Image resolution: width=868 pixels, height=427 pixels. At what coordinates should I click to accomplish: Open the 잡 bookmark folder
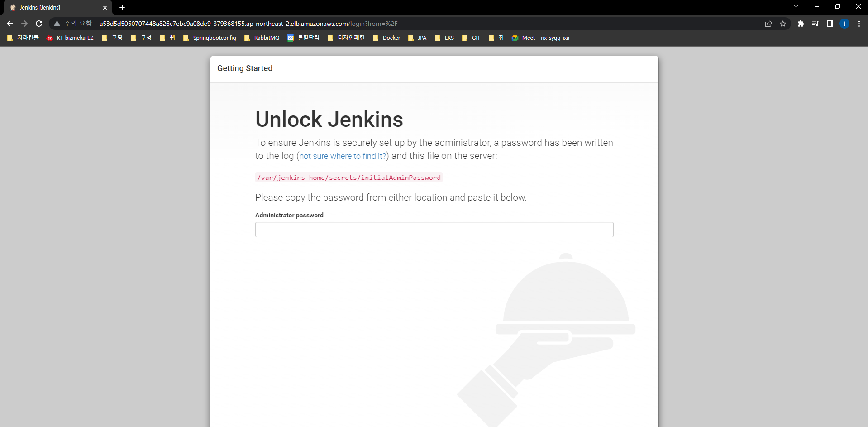[496, 38]
